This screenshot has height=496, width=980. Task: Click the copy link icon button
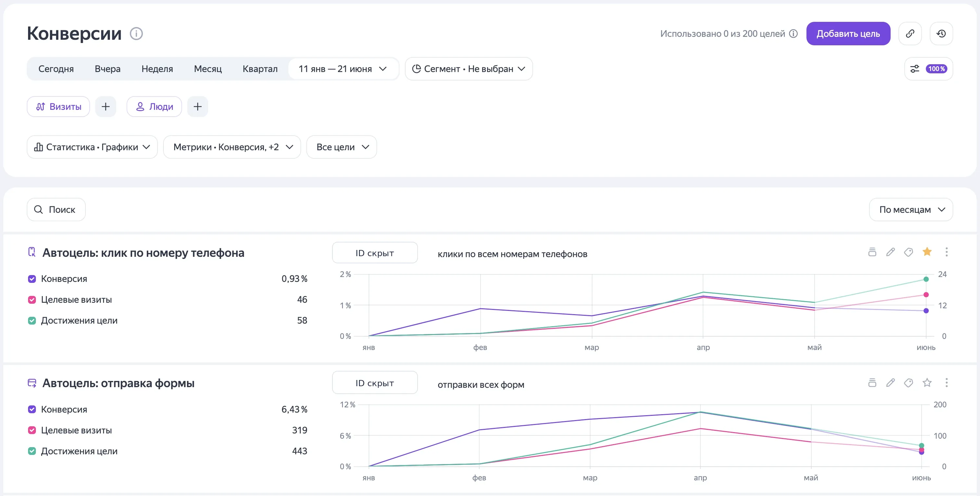(910, 34)
